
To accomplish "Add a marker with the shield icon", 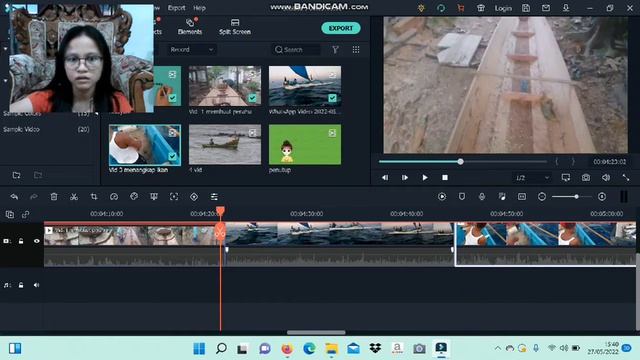I will click(x=462, y=197).
